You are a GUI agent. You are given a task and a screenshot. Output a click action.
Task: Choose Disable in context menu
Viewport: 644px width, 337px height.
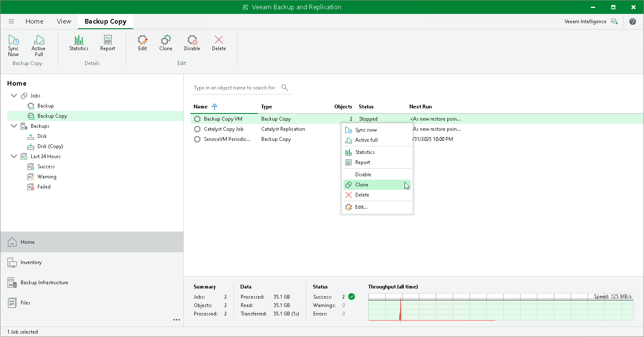[x=377, y=175]
